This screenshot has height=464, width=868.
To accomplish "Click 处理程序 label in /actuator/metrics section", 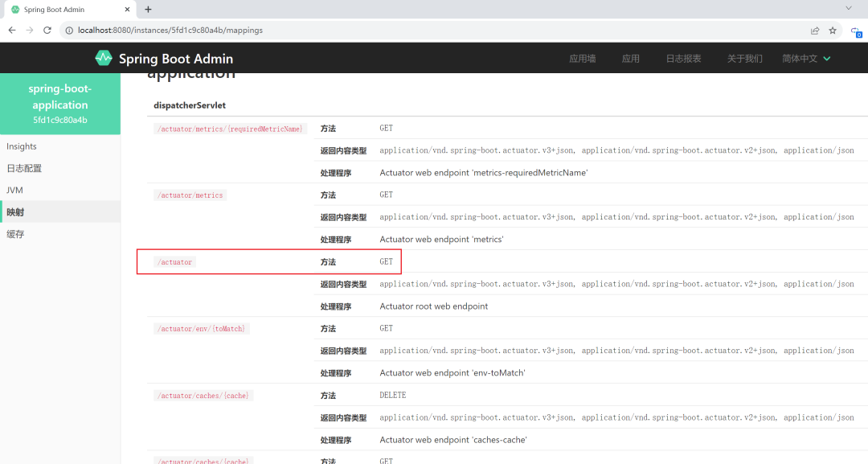I will [x=336, y=240].
